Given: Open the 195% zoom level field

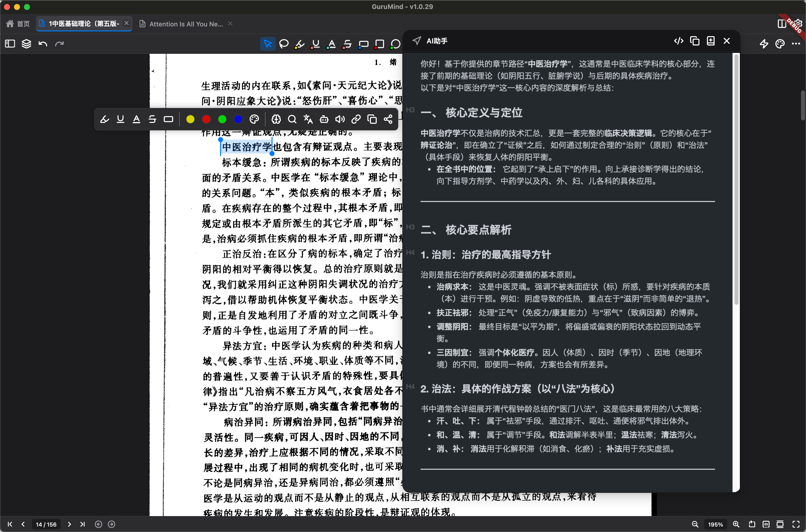Looking at the screenshot, I should 715,524.
